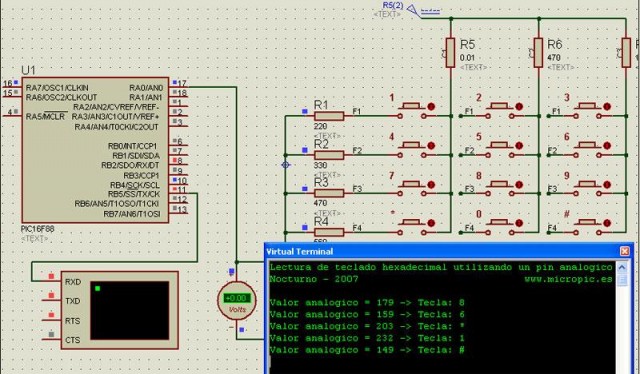Toggle the latch dot of keypad key 3
This screenshot has height=374, width=640.
[x=607, y=107]
